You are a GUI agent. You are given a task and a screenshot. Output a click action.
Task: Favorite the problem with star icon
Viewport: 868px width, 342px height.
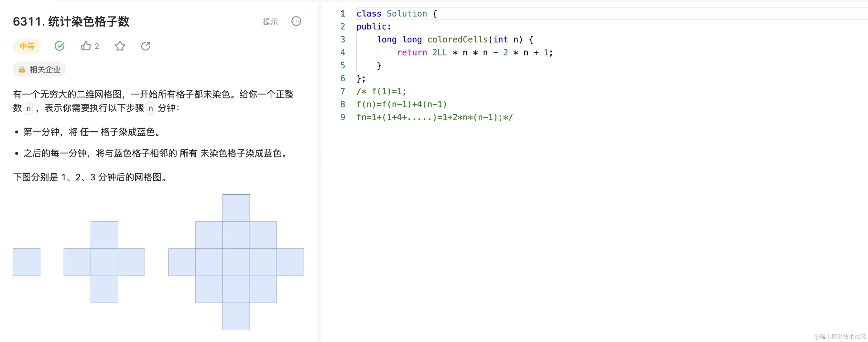[x=120, y=46]
